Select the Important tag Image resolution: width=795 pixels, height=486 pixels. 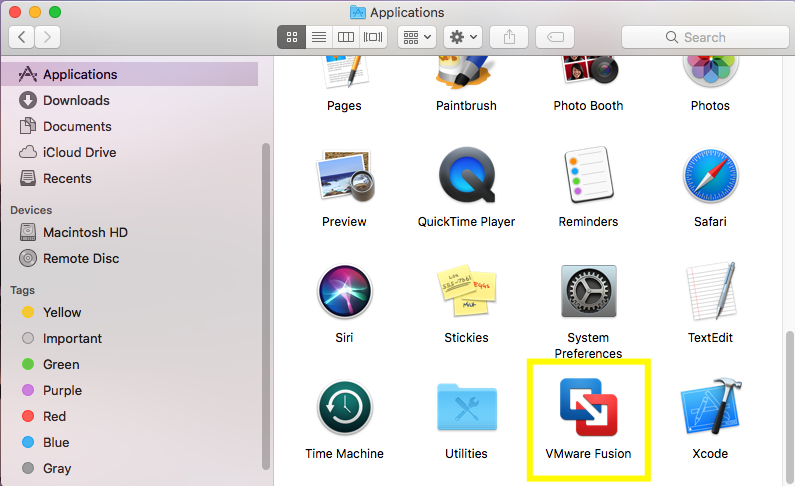coord(130,338)
